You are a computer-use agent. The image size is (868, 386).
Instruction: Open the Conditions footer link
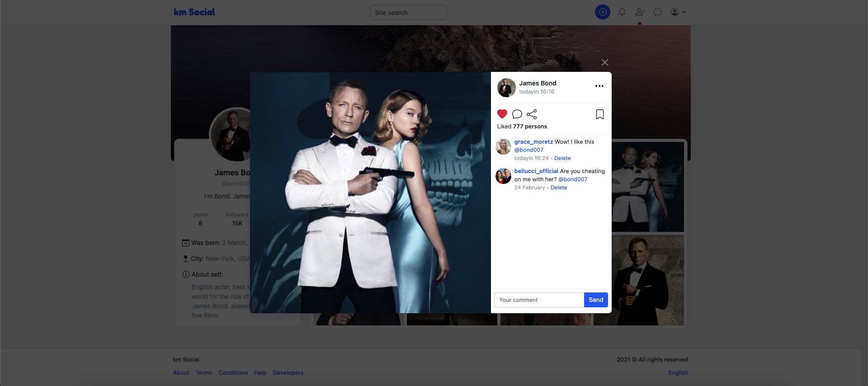tap(233, 373)
